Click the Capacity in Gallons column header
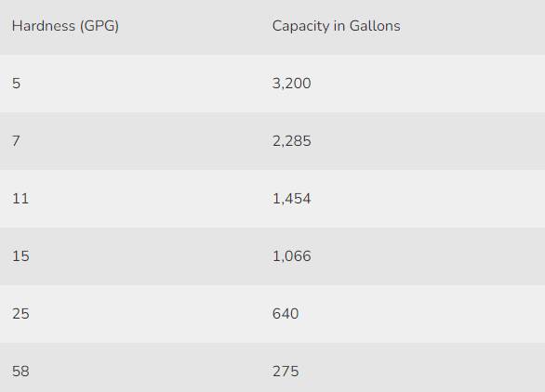 pyautogui.click(x=336, y=26)
